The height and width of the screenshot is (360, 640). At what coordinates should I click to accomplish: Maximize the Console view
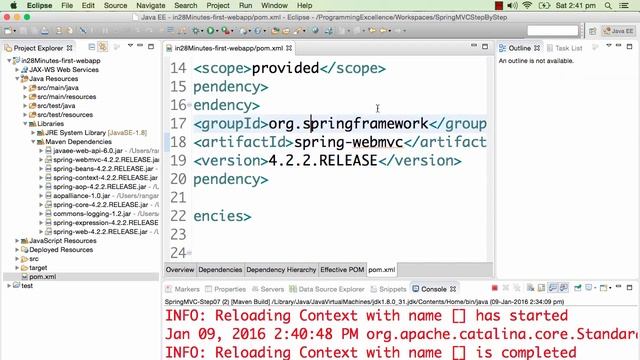[x=629, y=287]
